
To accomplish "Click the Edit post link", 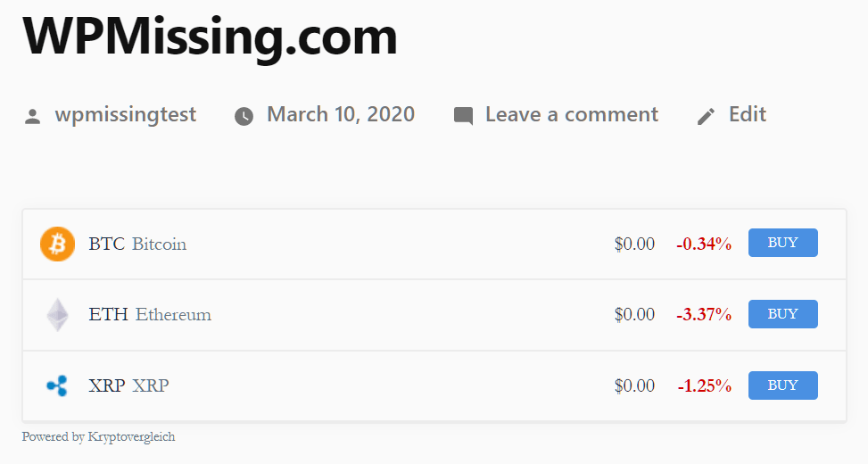I will [x=748, y=114].
